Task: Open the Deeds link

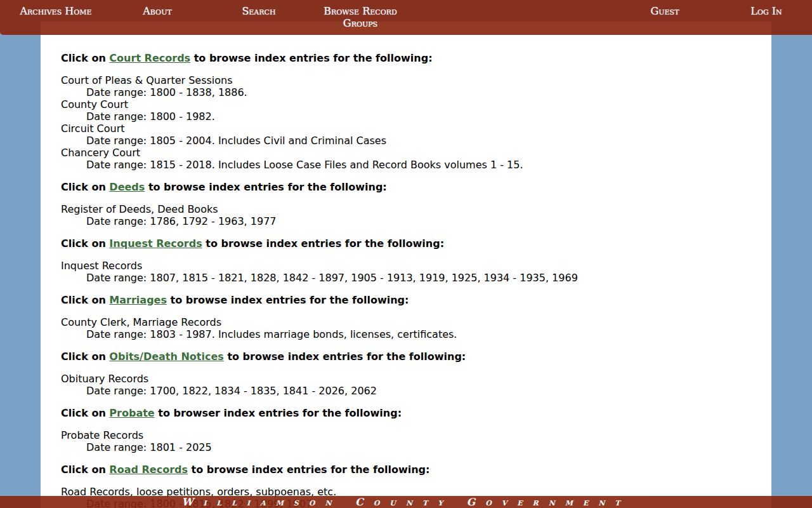Action: coord(127,187)
